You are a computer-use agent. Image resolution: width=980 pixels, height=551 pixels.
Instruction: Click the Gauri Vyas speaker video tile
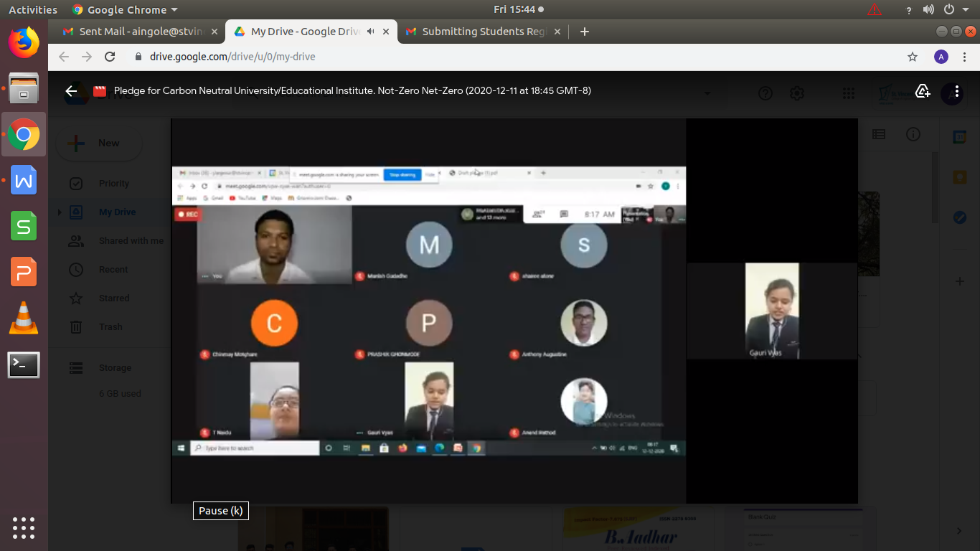772,311
